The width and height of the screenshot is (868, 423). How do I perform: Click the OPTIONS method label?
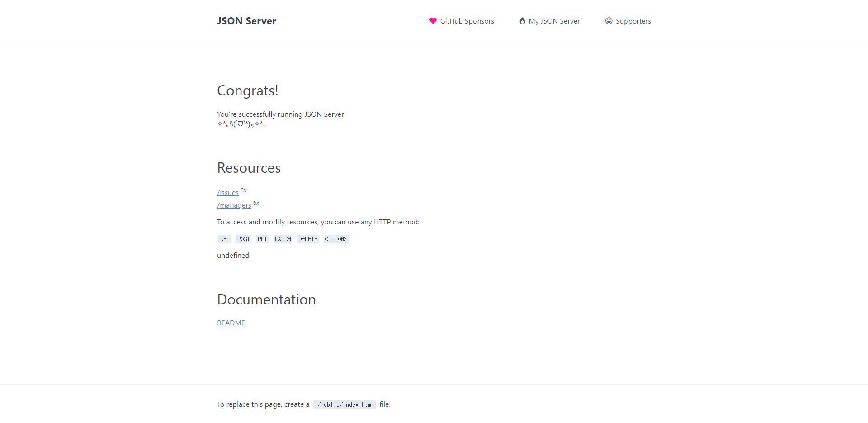tap(336, 239)
